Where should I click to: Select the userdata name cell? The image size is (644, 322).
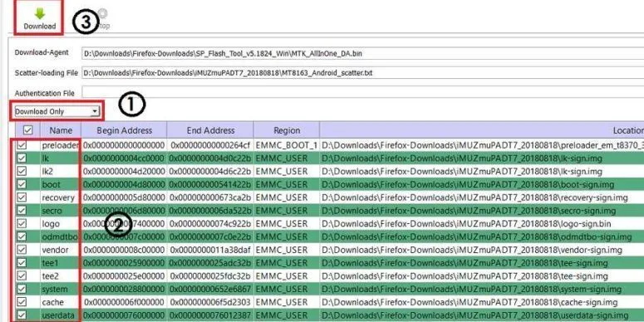coord(60,315)
